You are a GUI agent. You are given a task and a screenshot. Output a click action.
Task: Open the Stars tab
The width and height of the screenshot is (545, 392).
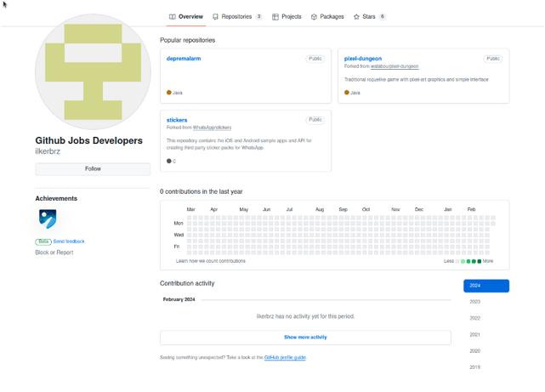pyautogui.click(x=370, y=17)
